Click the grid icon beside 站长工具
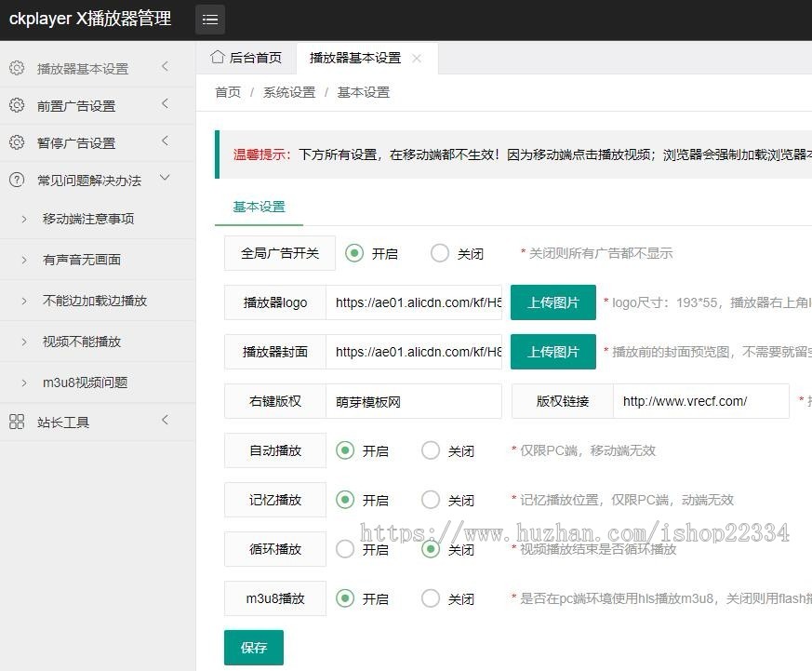The width and height of the screenshot is (812, 671). coord(16,421)
